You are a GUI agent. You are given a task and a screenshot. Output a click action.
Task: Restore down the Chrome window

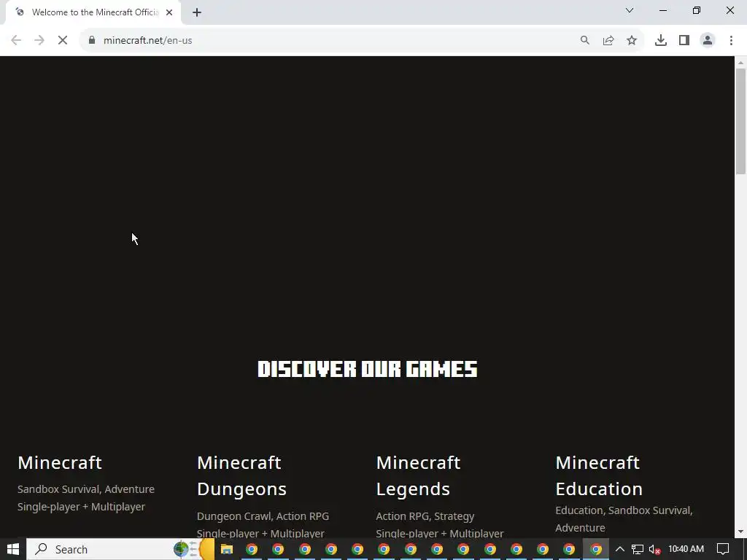(697, 10)
